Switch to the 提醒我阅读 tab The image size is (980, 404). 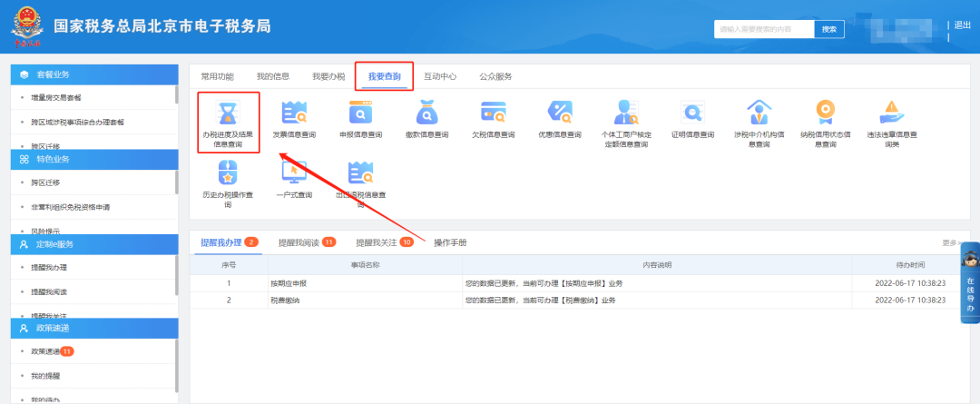click(299, 243)
